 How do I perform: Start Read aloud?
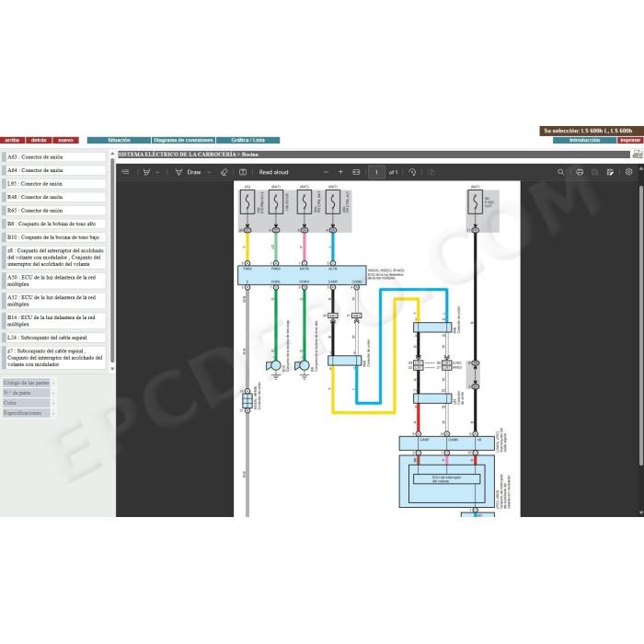pyautogui.click(x=273, y=173)
